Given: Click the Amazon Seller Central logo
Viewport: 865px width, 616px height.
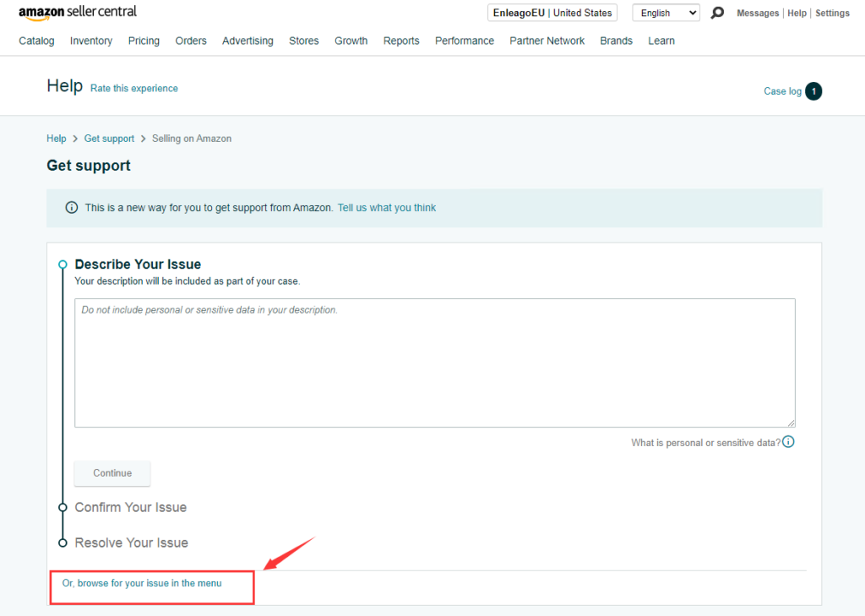Looking at the screenshot, I should 78,13.
